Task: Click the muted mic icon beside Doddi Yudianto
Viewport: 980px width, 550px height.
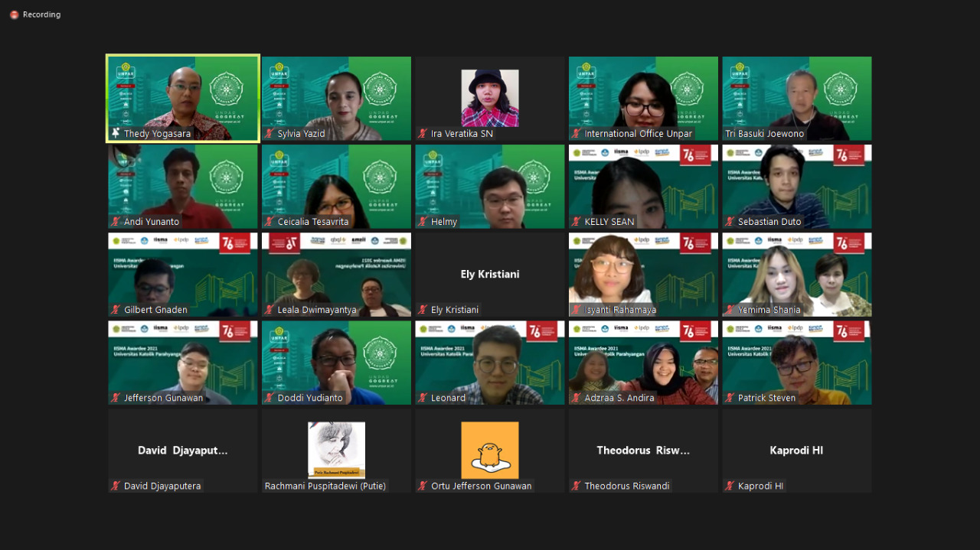Action: 269,398
